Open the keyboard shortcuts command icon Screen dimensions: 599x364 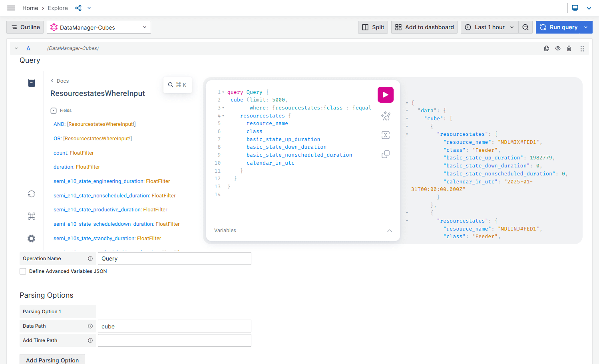pos(32,216)
